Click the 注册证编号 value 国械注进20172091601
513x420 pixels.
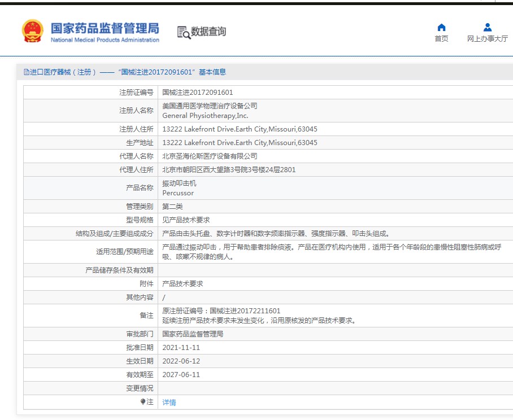(x=197, y=93)
